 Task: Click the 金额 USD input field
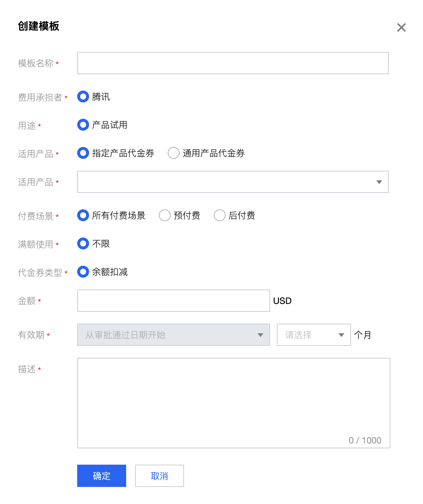click(173, 301)
